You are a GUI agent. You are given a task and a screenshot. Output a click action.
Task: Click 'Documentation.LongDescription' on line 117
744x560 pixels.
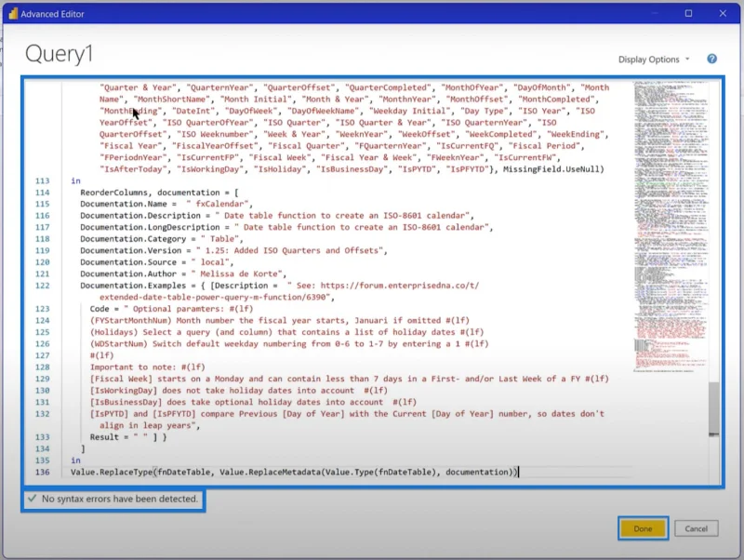tap(150, 227)
